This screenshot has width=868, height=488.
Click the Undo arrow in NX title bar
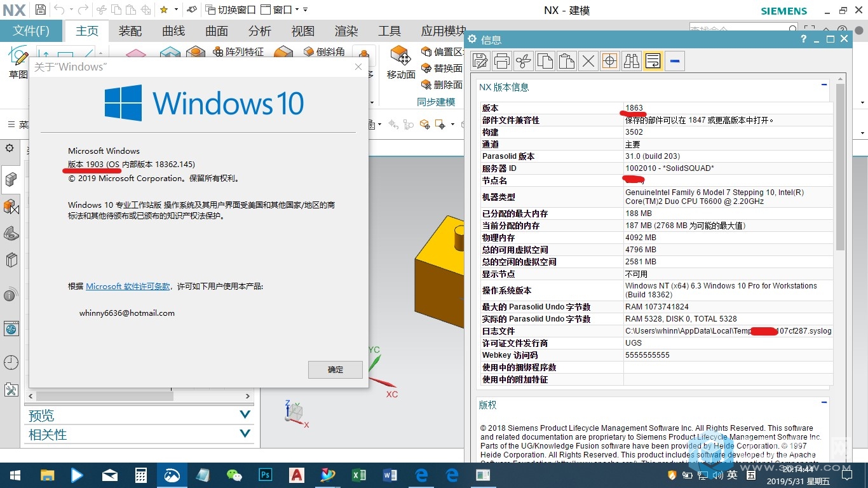pos(59,10)
